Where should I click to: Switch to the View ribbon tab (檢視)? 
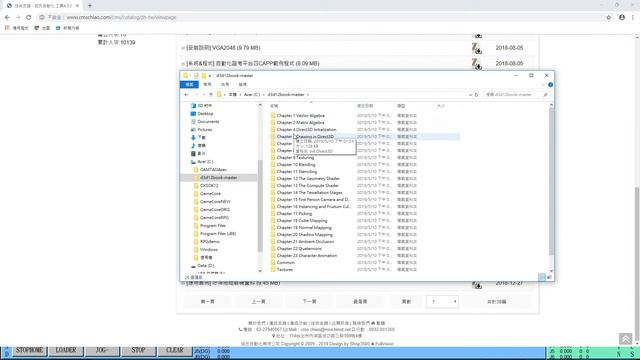(243, 84)
